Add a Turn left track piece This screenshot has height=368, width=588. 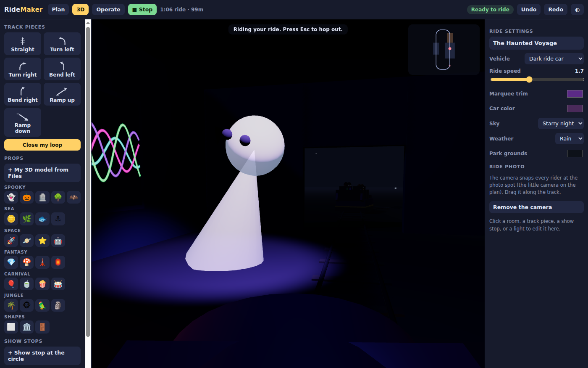62,44
